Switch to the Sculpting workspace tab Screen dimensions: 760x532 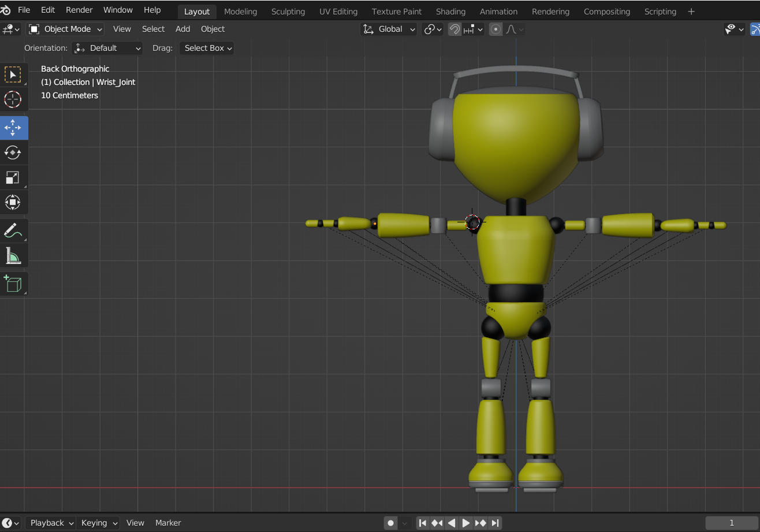click(288, 11)
